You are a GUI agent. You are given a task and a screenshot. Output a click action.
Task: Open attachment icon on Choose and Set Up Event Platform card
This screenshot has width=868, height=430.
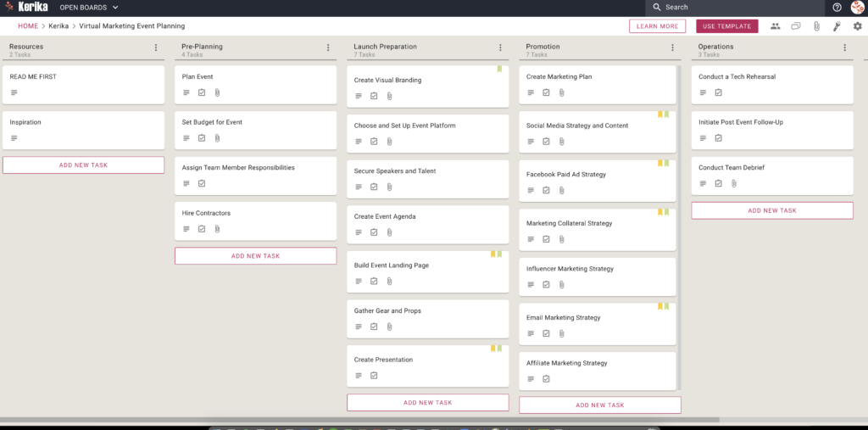pos(389,142)
